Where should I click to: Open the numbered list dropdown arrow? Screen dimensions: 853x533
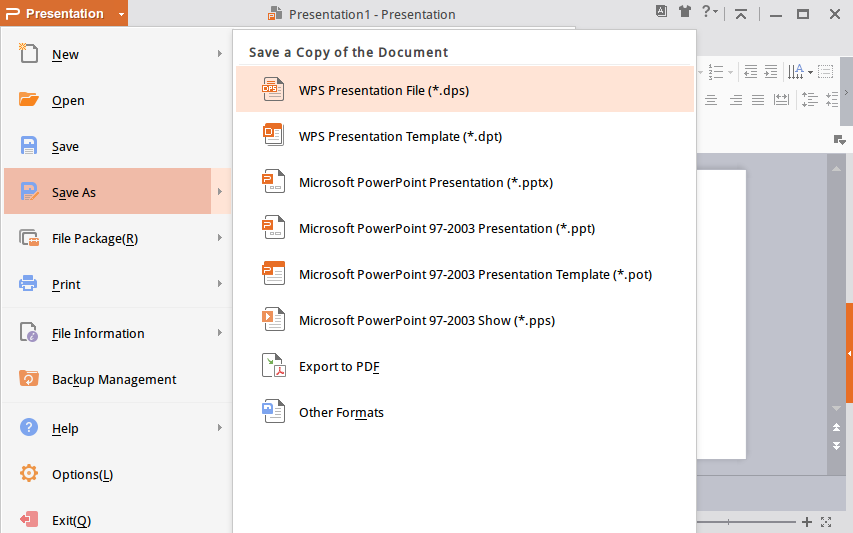click(730, 72)
